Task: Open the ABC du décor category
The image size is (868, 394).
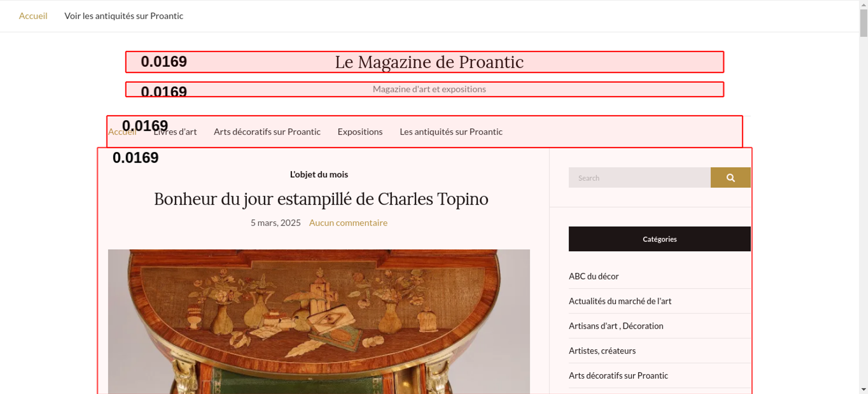Action: point(594,276)
